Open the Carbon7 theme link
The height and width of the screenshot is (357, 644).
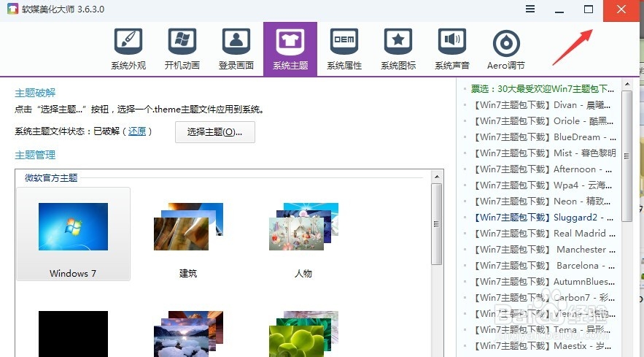543,297
